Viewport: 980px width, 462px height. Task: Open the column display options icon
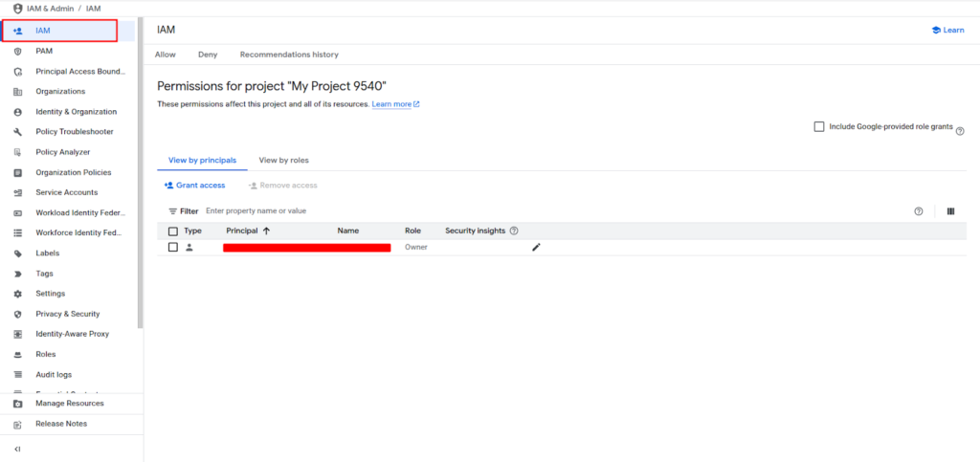pos(950,211)
